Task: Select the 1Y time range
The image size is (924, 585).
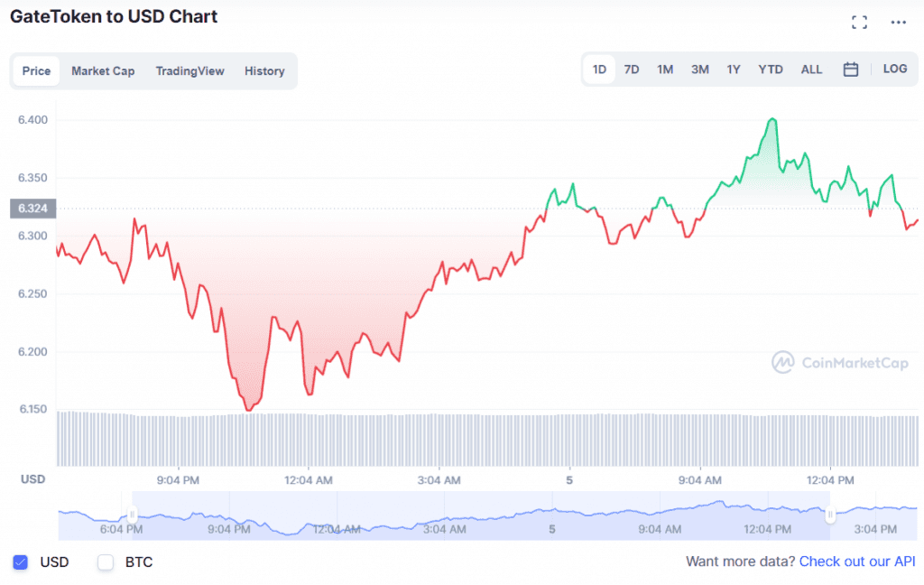Action: point(733,70)
